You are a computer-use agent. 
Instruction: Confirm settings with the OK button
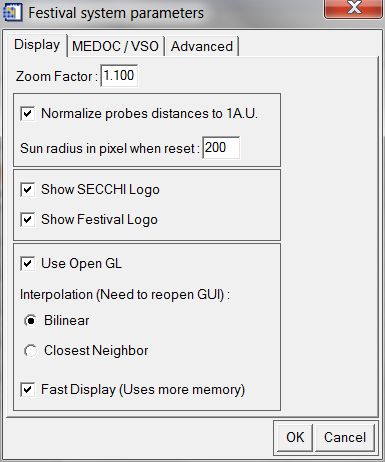point(295,437)
